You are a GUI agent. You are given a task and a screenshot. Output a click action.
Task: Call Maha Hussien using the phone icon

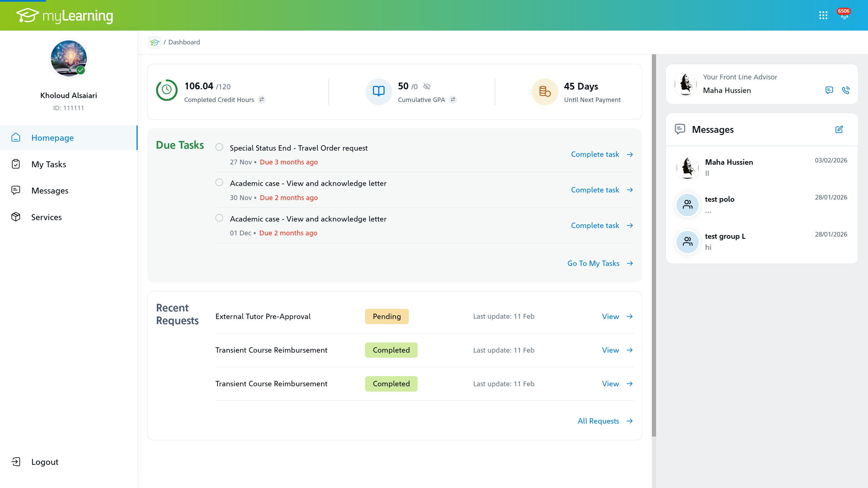coord(846,90)
